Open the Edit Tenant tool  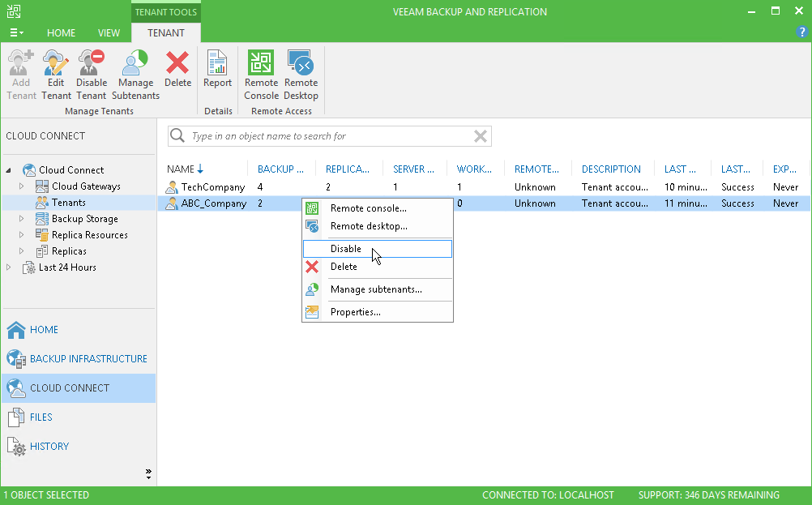point(56,75)
